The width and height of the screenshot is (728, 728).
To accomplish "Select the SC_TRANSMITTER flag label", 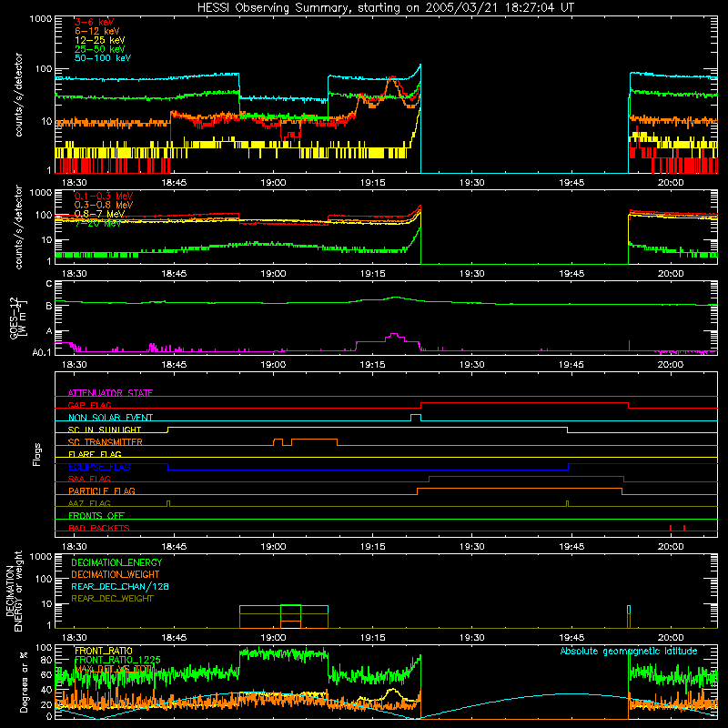I will (106, 442).
